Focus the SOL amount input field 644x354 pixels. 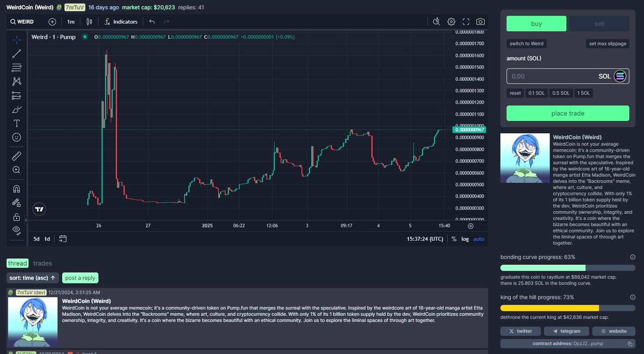[x=568, y=76]
